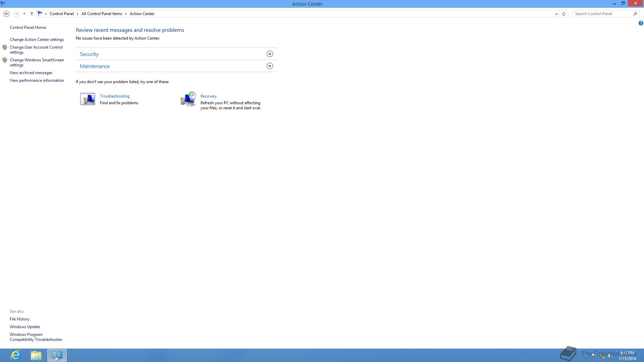Image resolution: width=644 pixels, height=362 pixels.
Task: Select Control Panel breadcrumb item
Action: [x=61, y=14]
